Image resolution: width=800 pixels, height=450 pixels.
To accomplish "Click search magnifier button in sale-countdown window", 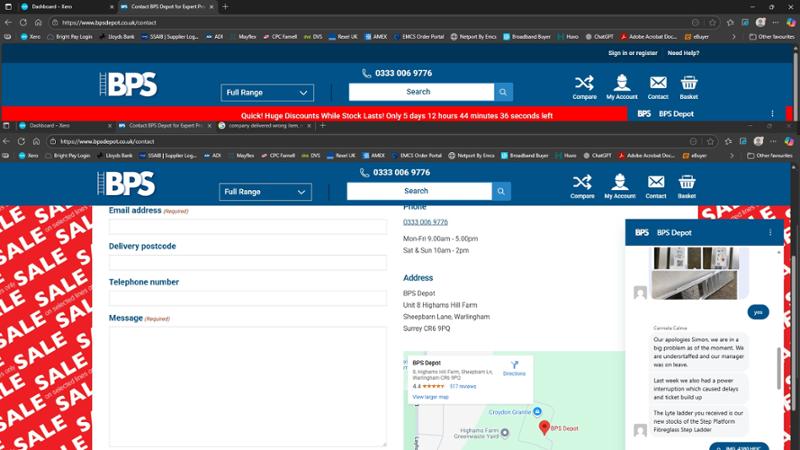I will (x=503, y=92).
